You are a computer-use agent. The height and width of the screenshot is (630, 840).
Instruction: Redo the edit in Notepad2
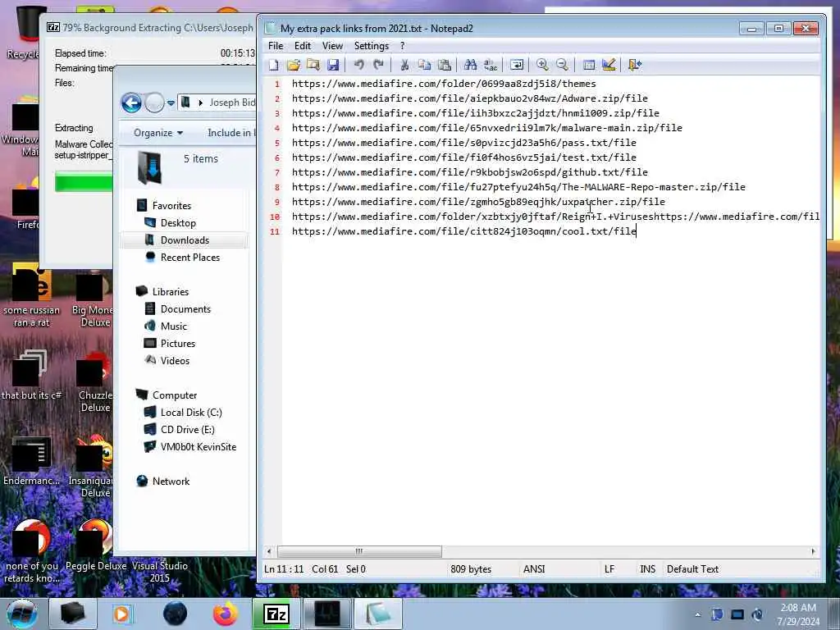click(379, 65)
